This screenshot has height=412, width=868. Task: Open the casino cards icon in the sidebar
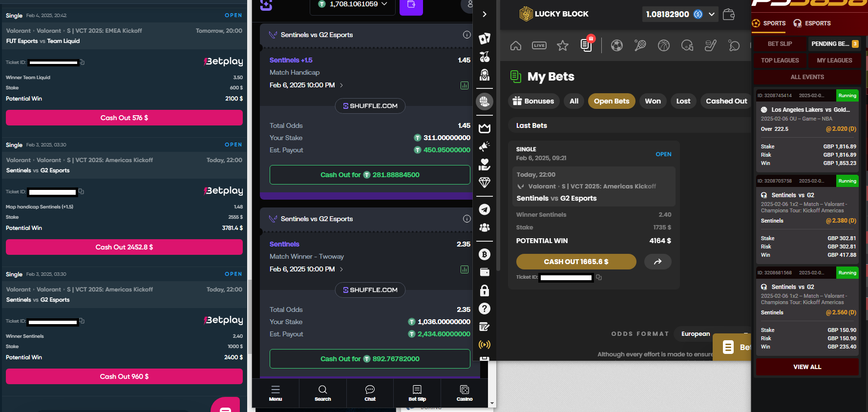click(484, 39)
